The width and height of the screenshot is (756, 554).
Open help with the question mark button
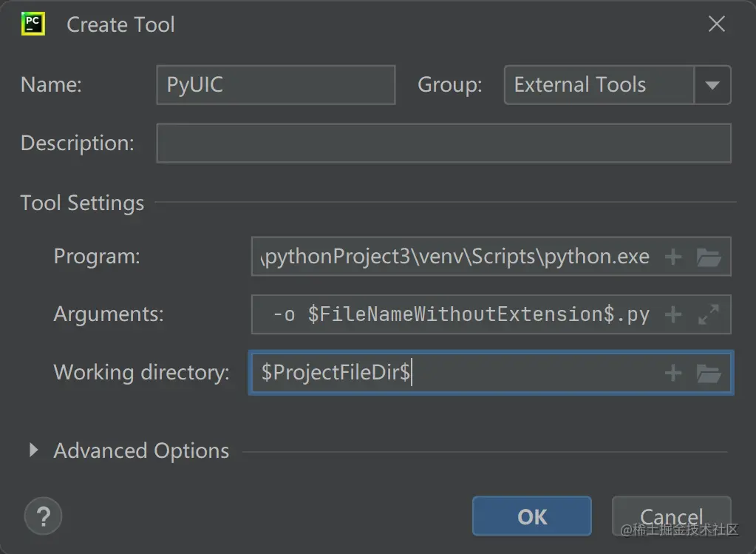(43, 516)
